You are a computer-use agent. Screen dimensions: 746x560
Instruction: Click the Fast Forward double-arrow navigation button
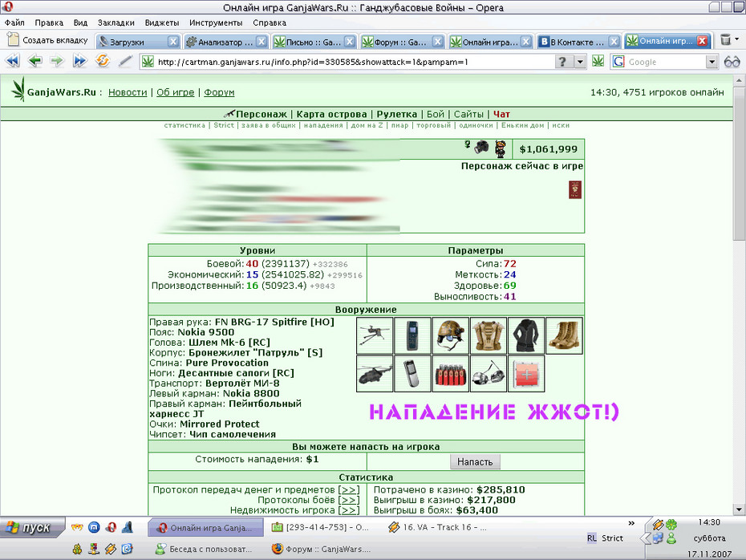(79, 61)
